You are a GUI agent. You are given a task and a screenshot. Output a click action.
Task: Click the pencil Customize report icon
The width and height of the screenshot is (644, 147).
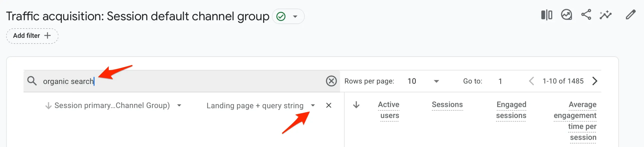pos(631,15)
